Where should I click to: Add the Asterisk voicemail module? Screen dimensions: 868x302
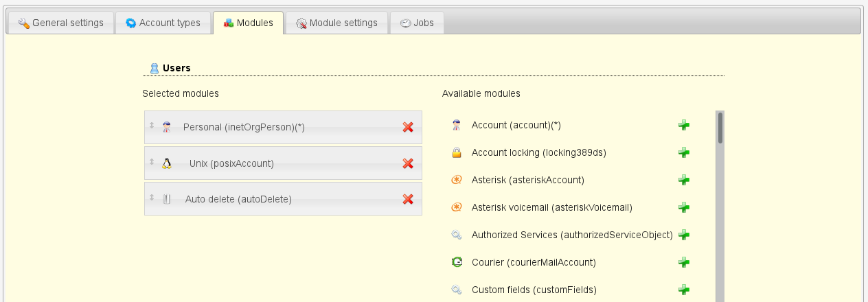[683, 207]
